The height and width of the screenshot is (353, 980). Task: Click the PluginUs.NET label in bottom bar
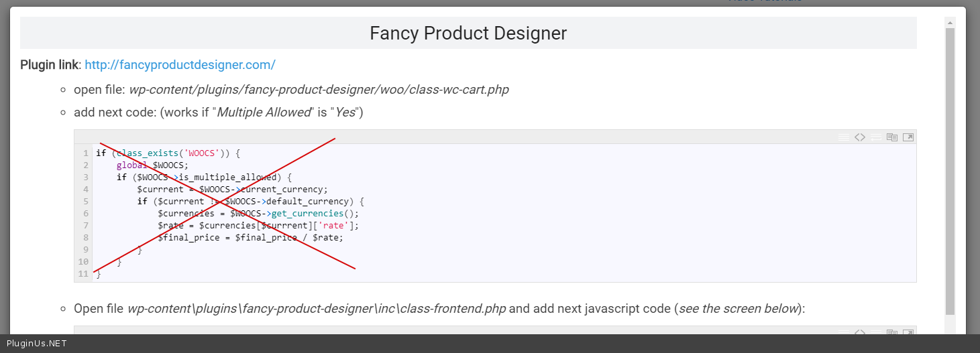(x=36, y=344)
